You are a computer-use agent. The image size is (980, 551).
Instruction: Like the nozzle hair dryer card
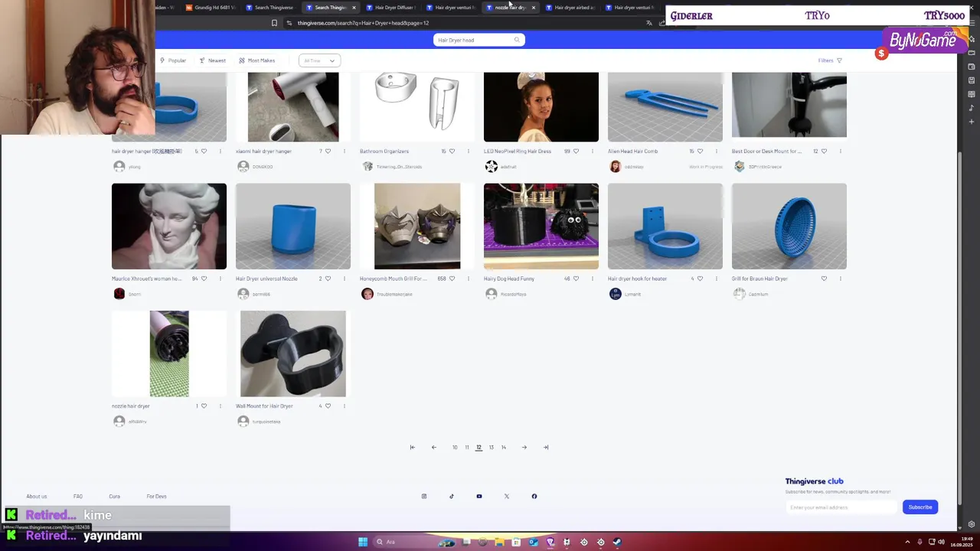(204, 406)
